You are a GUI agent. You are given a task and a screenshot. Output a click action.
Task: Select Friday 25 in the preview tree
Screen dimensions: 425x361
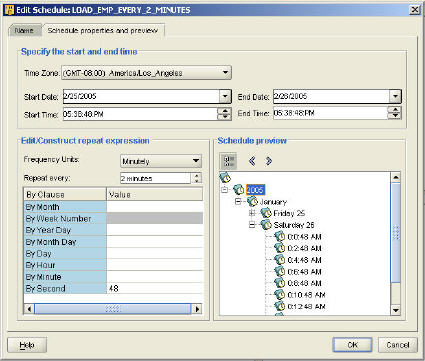pyautogui.click(x=289, y=213)
